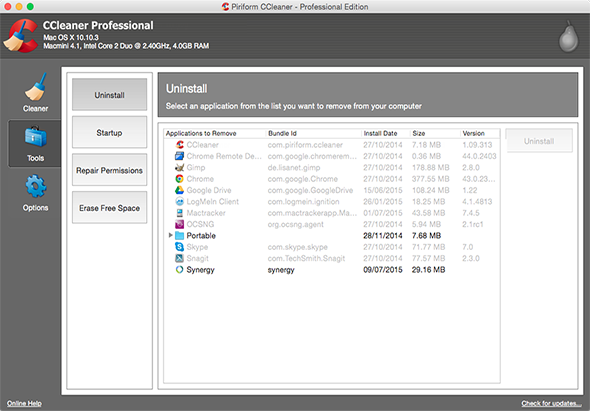Select the Skype app icon
Viewport: 590px width, 411px height.
(x=180, y=247)
